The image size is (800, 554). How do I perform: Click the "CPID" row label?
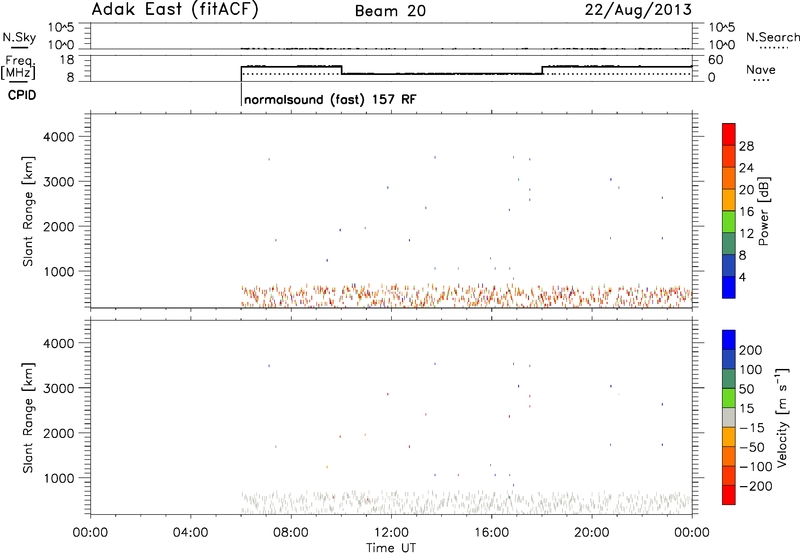[x=22, y=95]
